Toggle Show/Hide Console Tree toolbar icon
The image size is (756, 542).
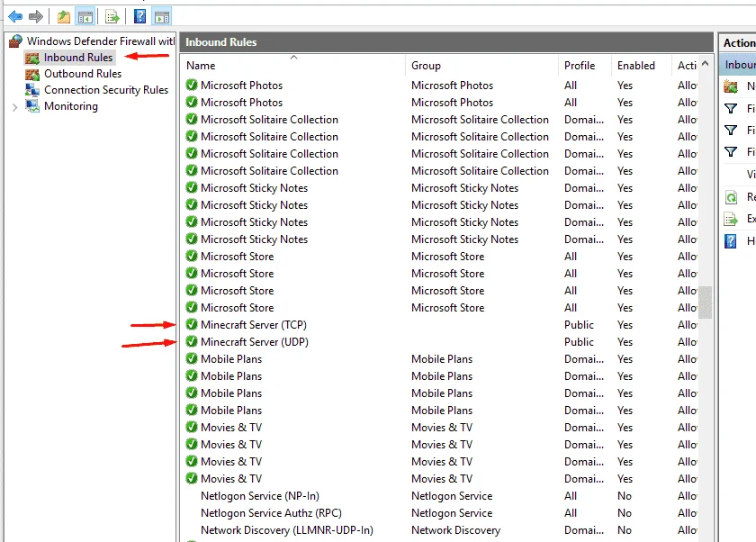pyautogui.click(x=85, y=17)
